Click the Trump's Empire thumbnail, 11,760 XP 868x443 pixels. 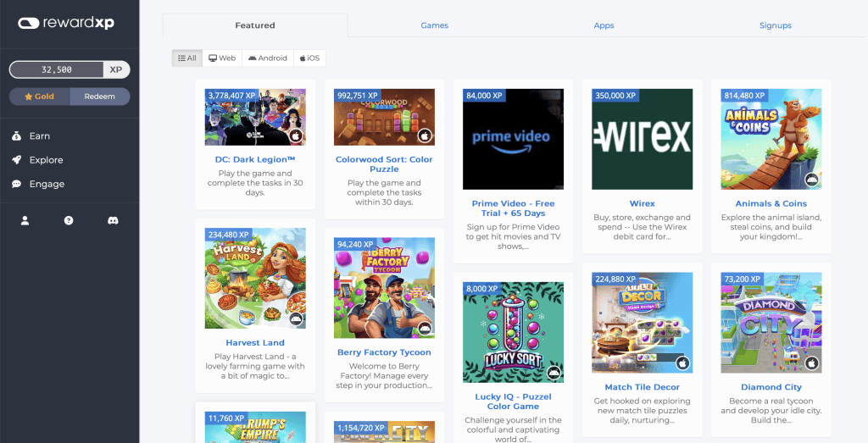255,427
